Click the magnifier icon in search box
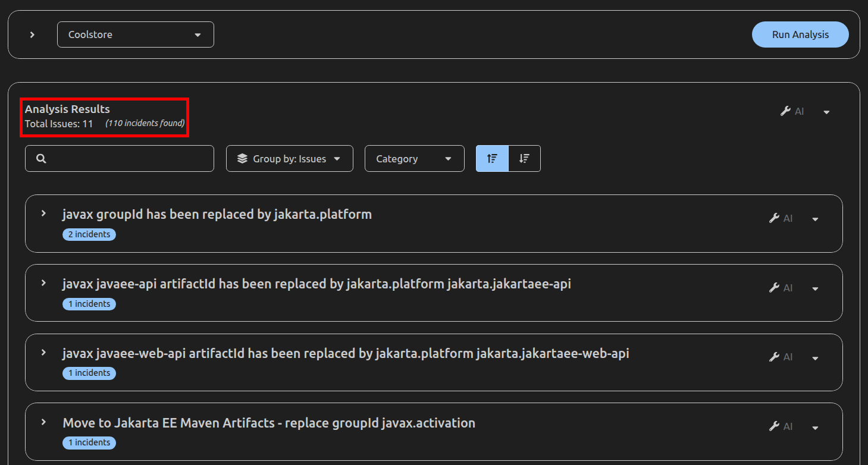Viewport: 868px width, 465px height. click(41, 159)
